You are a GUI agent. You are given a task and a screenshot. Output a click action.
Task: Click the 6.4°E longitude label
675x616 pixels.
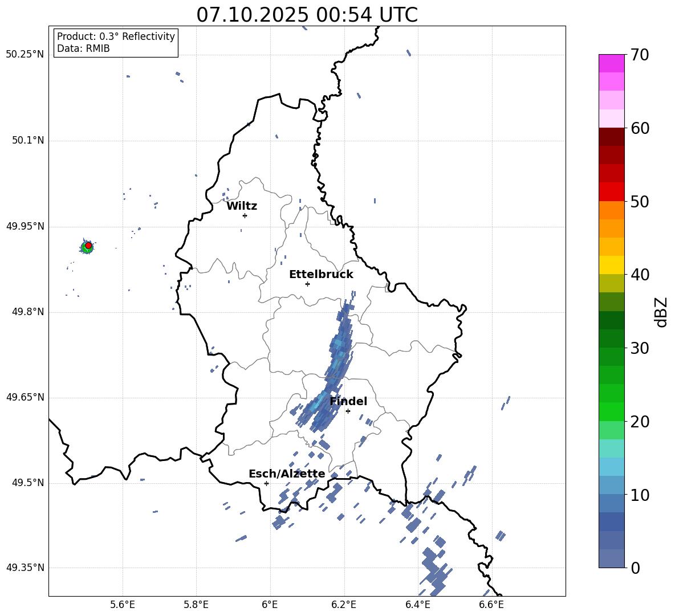coord(417,605)
